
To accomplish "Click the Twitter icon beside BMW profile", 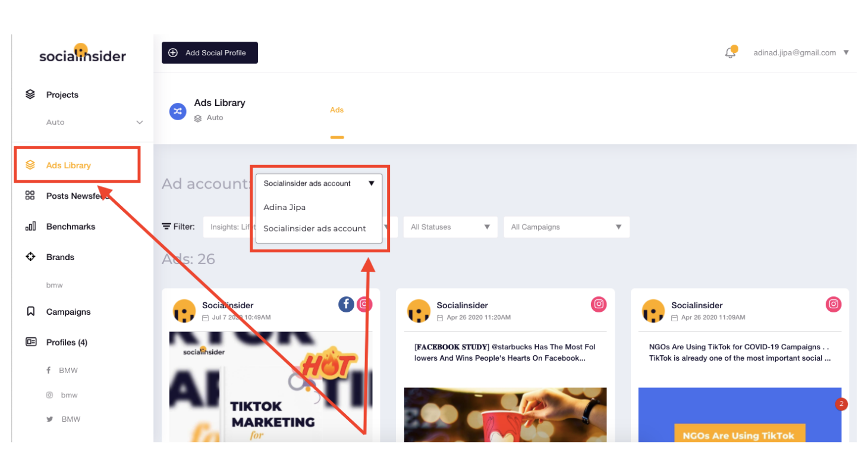I will coord(50,419).
